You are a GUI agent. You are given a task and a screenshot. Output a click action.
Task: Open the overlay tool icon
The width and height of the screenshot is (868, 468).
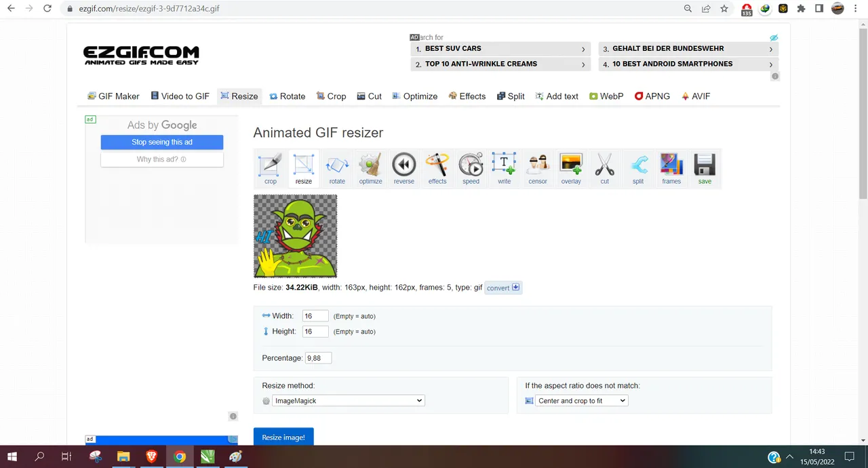click(x=571, y=168)
